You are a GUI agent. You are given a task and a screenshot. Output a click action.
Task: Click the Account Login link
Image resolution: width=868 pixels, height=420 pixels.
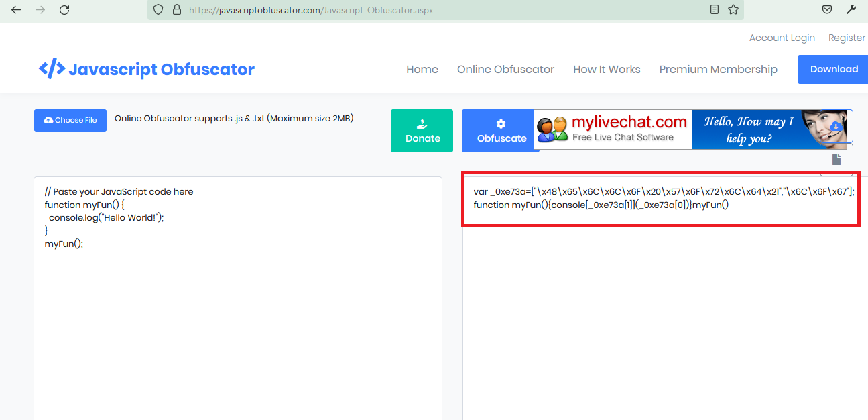(x=782, y=38)
